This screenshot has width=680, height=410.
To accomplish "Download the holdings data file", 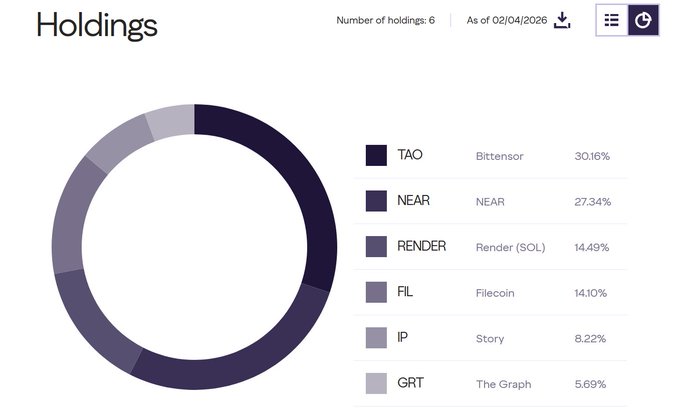I will coord(562,20).
